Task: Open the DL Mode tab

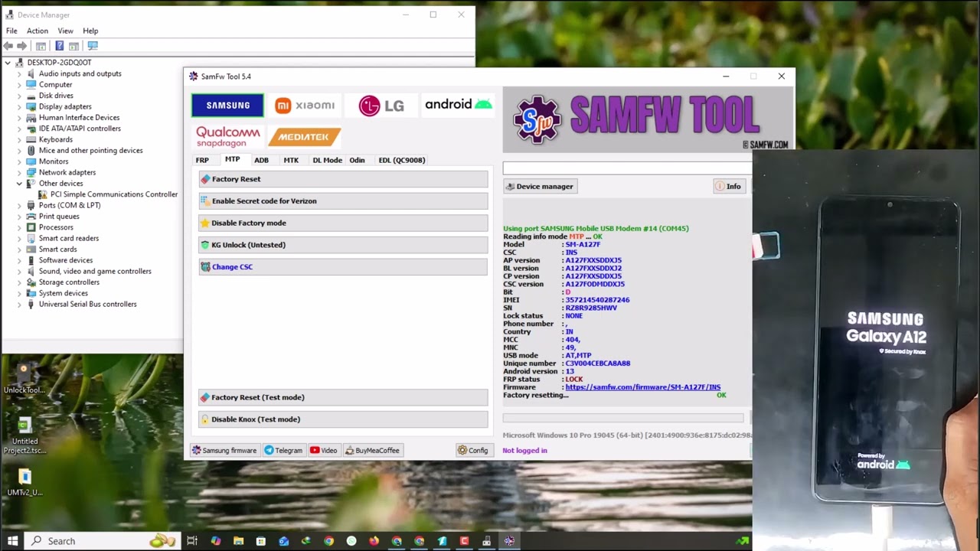Action: [x=327, y=160]
